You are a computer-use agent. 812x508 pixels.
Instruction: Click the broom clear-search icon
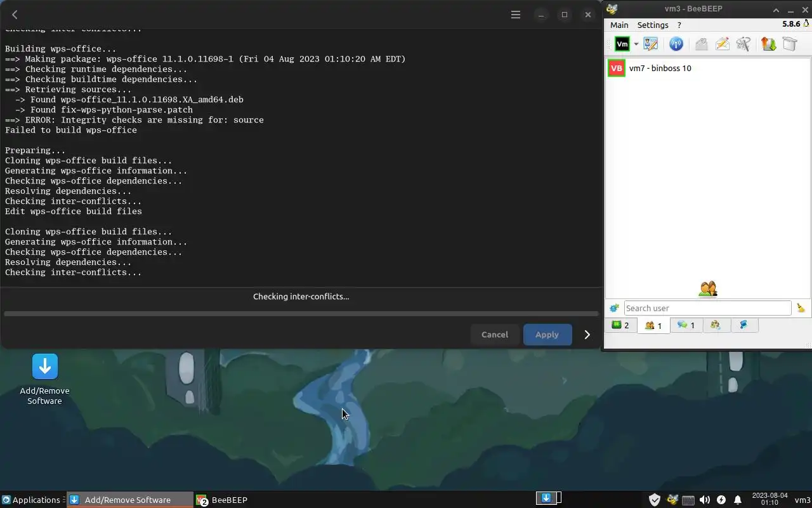(x=801, y=308)
